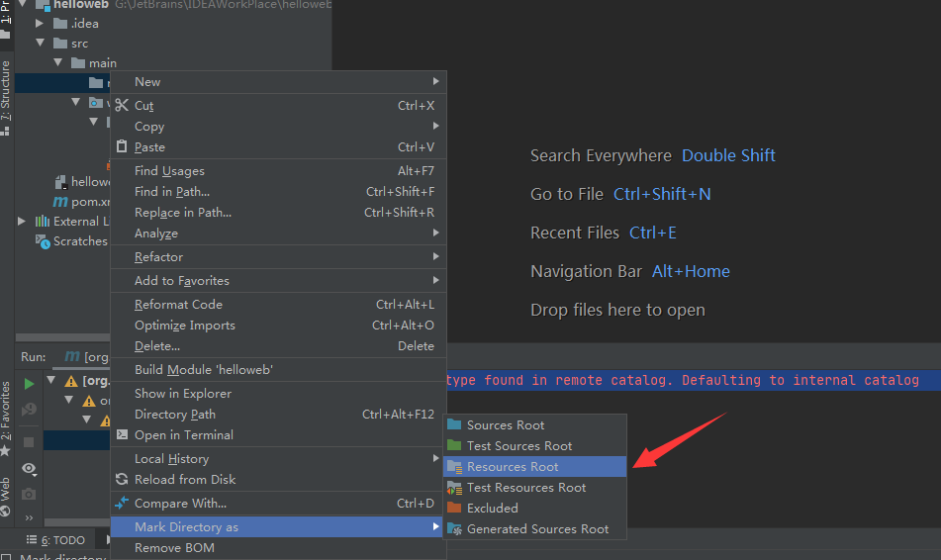Click the Excluded orange folder icon
The width and height of the screenshot is (941, 560).
[454, 508]
